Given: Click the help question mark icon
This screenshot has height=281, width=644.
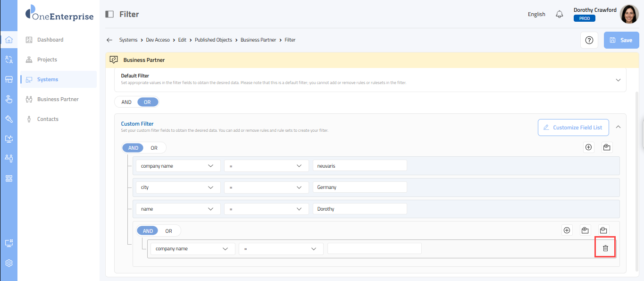Looking at the screenshot, I should click(x=589, y=40).
